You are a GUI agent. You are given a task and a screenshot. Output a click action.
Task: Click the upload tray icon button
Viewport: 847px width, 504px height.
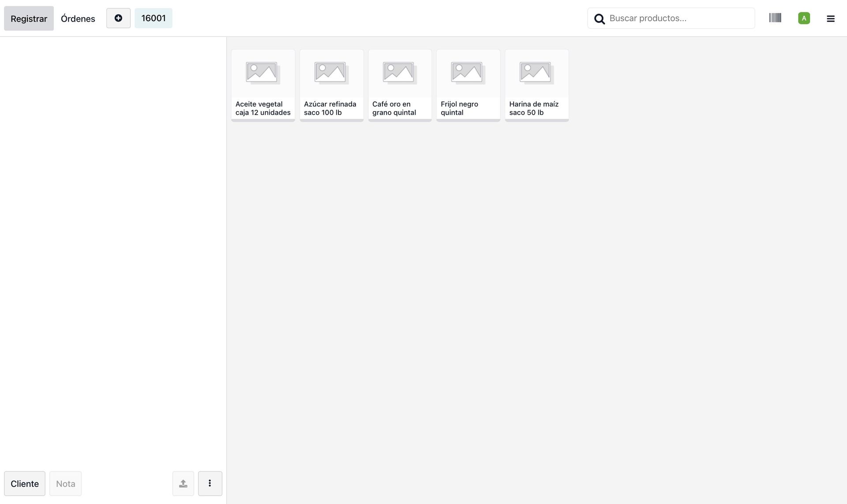(183, 484)
